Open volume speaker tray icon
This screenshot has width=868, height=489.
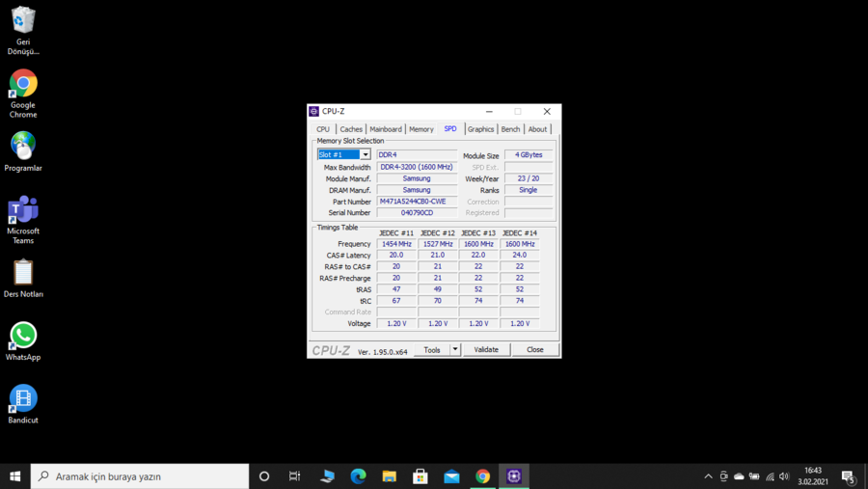coord(784,476)
